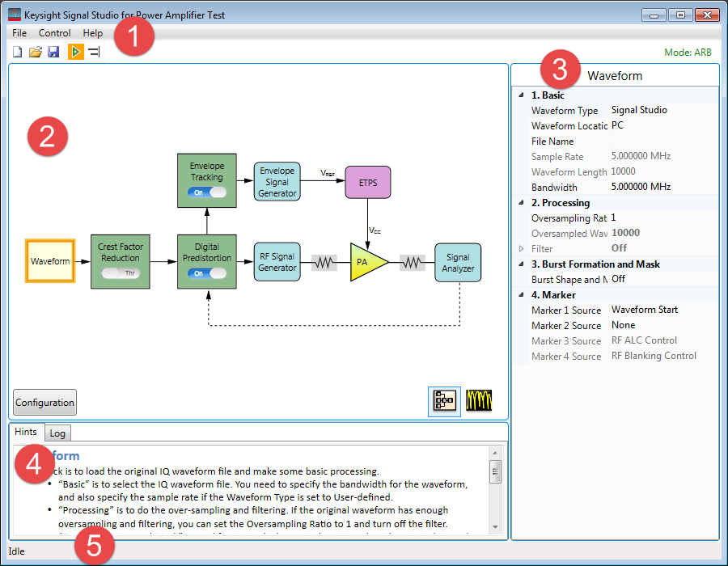Click the toolbar icon next to Play
The height and width of the screenshot is (566, 728).
(x=95, y=52)
